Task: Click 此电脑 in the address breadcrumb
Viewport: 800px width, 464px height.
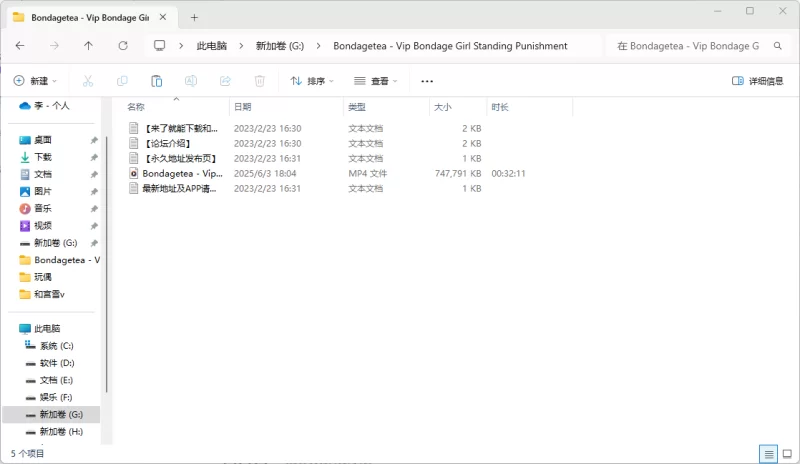Action: tap(211, 46)
